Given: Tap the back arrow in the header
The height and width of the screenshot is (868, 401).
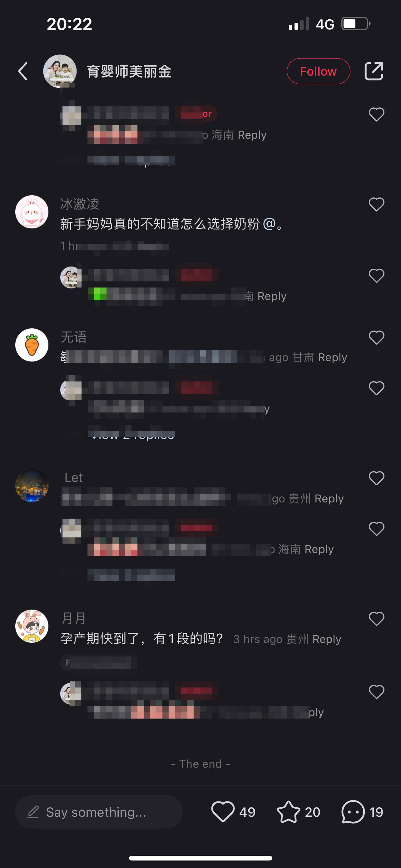Looking at the screenshot, I should [x=23, y=72].
